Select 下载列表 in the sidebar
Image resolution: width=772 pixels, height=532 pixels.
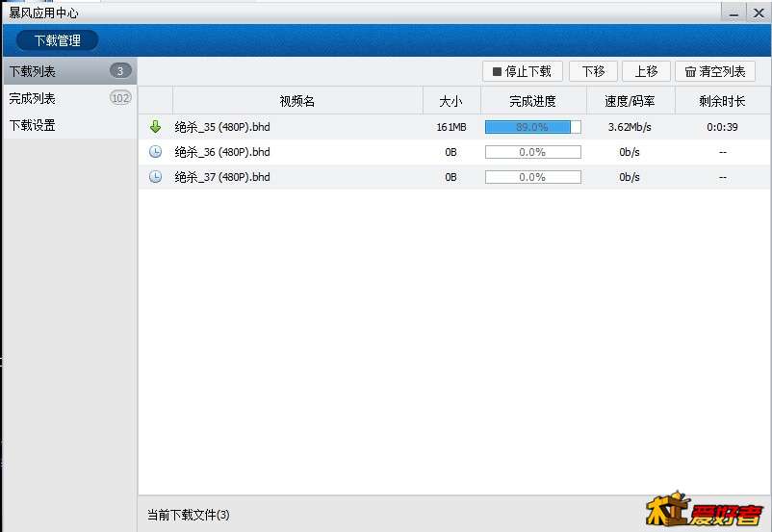click(x=70, y=71)
